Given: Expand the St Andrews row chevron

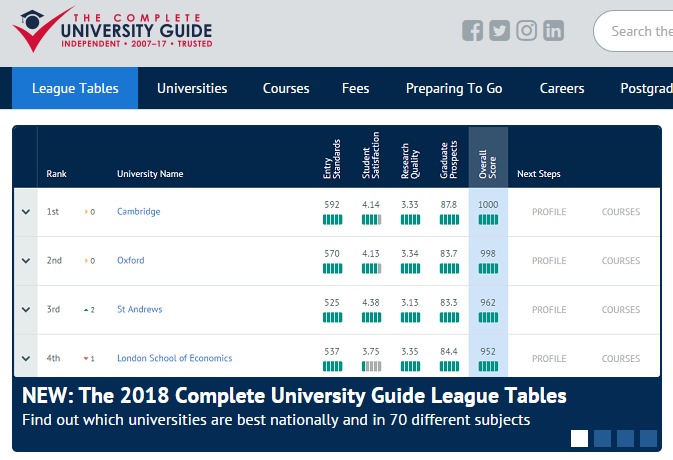Looking at the screenshot, I should tap(25, 310).
